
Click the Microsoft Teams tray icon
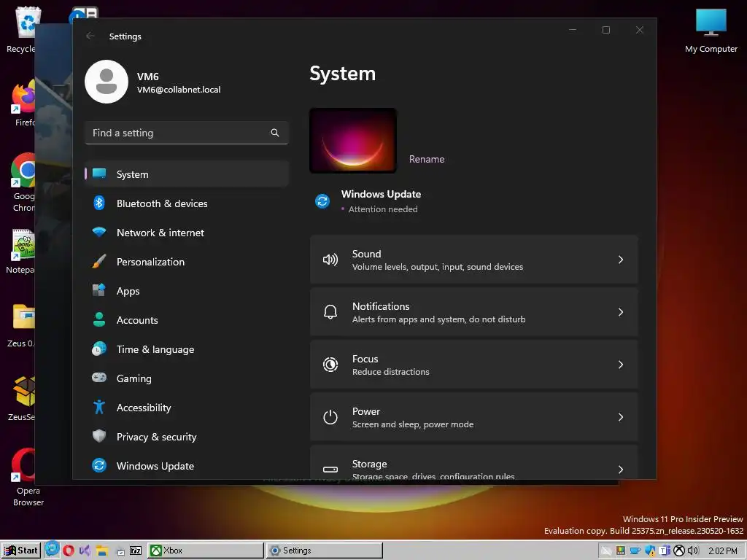(x=665, y=551)
